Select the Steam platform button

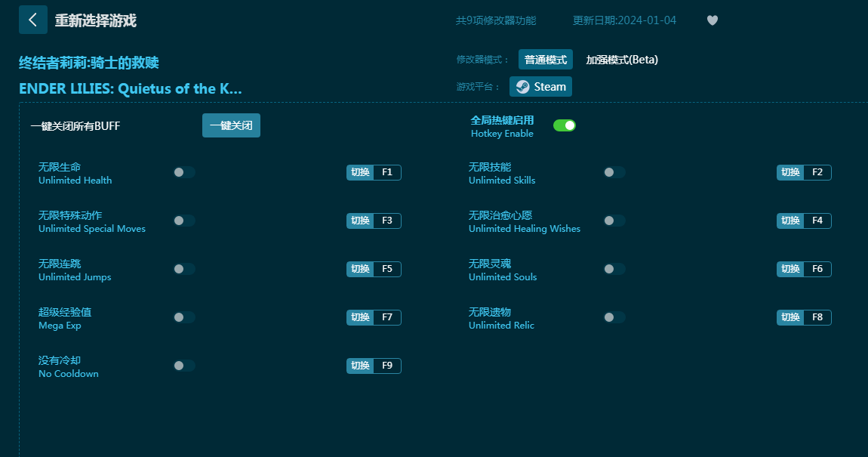pos(541,87)
